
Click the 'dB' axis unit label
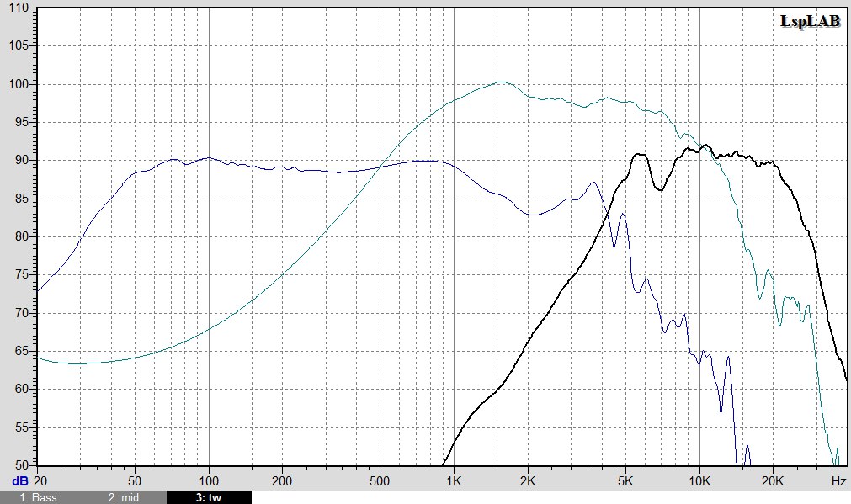(20, 480)
